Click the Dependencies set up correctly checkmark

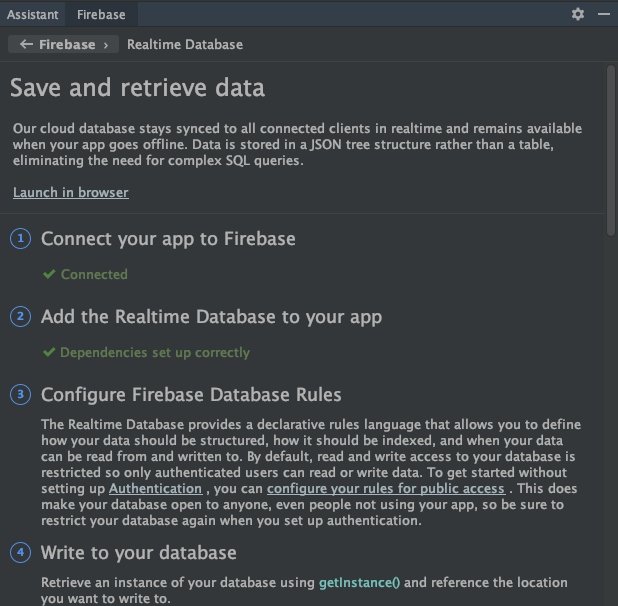(x=49, y=352)
